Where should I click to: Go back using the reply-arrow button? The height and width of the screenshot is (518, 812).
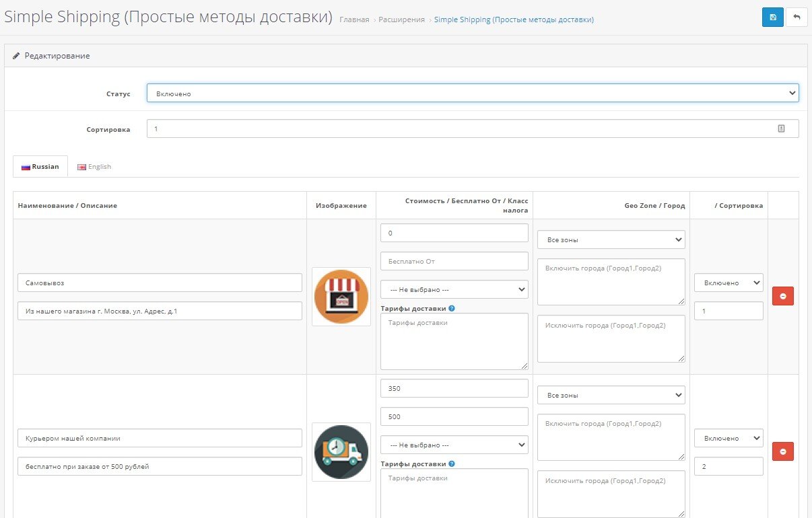[x=797, y=17]
